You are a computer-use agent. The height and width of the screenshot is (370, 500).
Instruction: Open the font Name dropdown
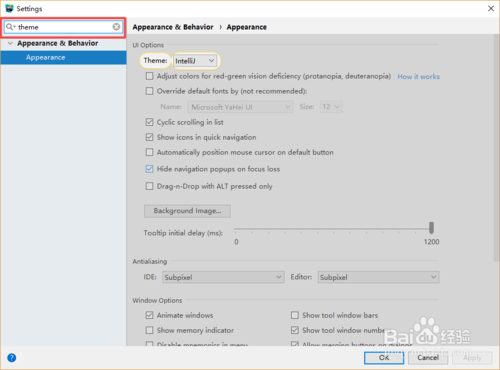click(240, 107)
